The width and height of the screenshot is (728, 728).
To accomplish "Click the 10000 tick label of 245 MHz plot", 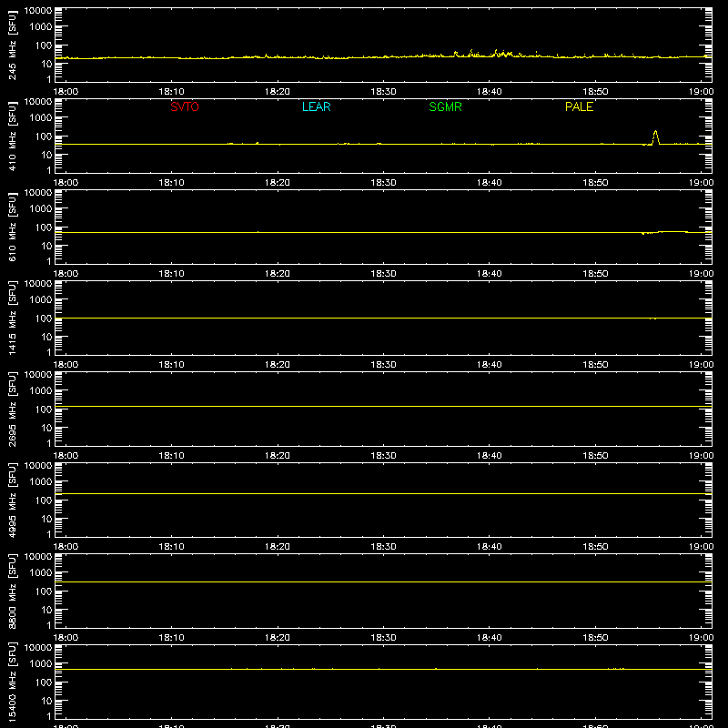I will (x=38, y=11).
